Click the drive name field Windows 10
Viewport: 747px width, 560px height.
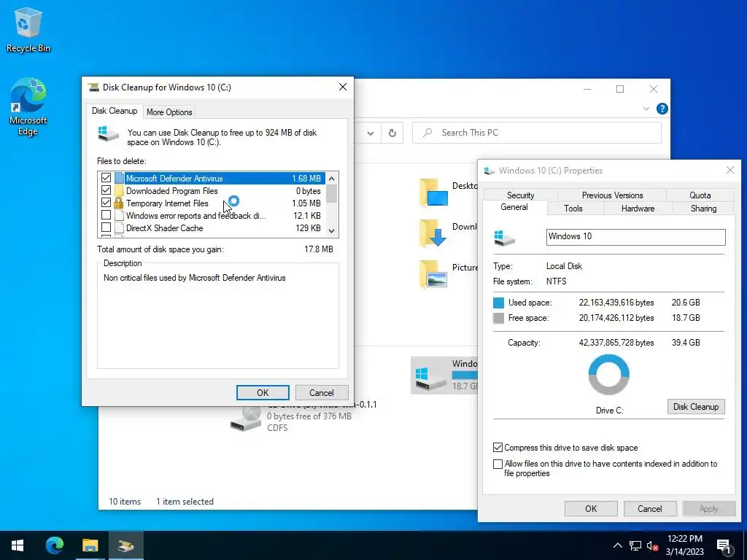[635, 237]
